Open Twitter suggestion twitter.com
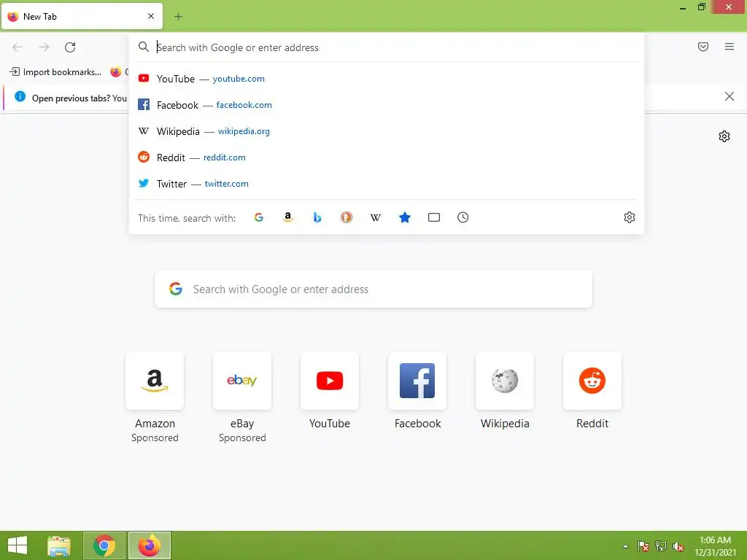The width and height of the screenshot is (747, 560). (x=386, y=183)
